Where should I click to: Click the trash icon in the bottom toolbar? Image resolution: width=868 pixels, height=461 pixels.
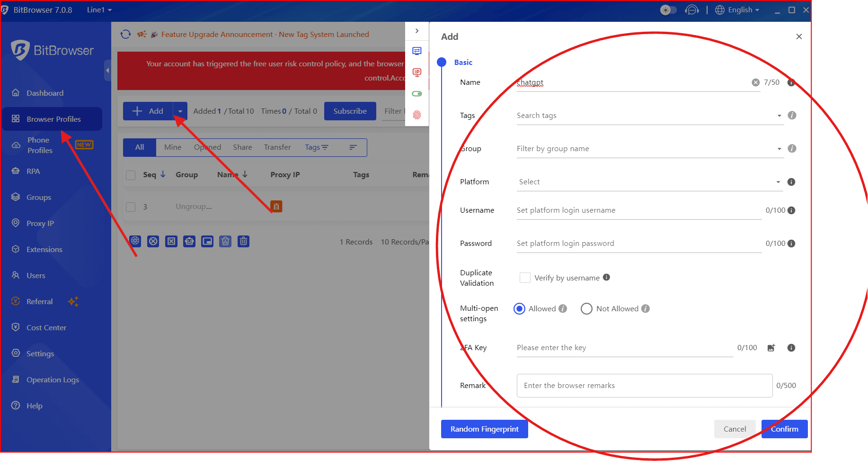coord(243,241)
